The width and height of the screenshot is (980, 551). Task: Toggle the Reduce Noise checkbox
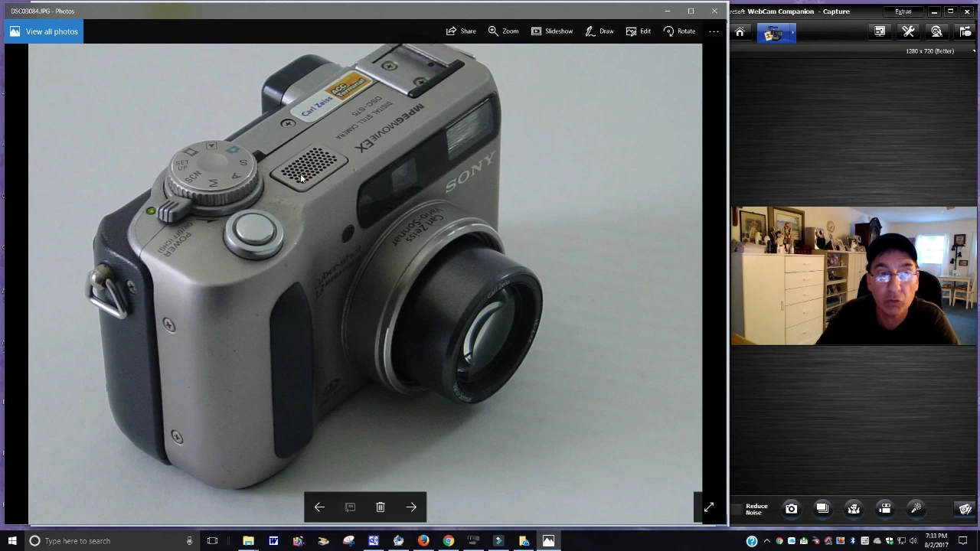[737, 509]
